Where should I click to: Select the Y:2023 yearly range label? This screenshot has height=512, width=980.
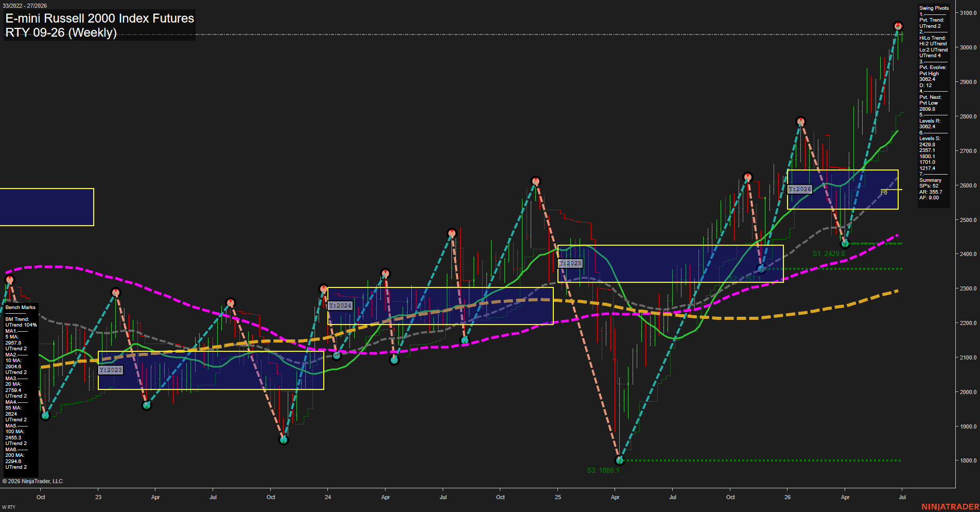(x=111, y=370)
